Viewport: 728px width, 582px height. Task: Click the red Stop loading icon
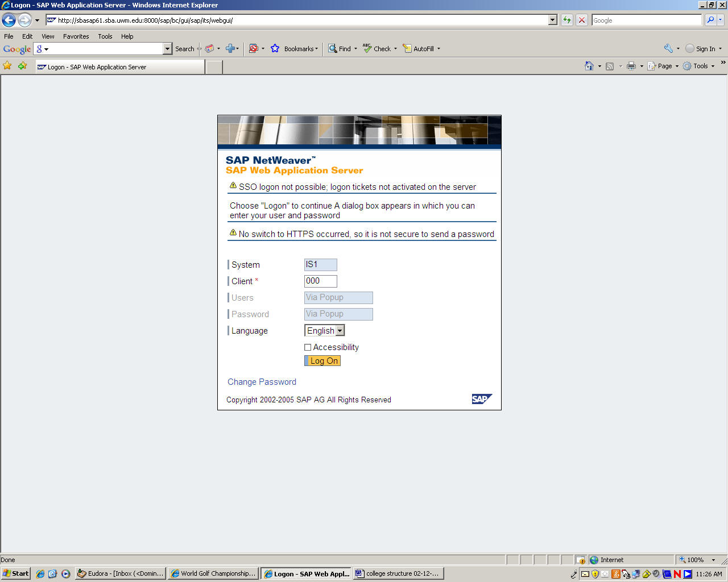[x=582, y=20]
